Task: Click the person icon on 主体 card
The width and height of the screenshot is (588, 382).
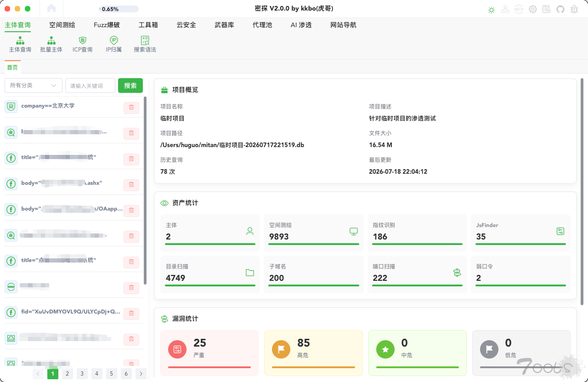Action: coord(250,231)
